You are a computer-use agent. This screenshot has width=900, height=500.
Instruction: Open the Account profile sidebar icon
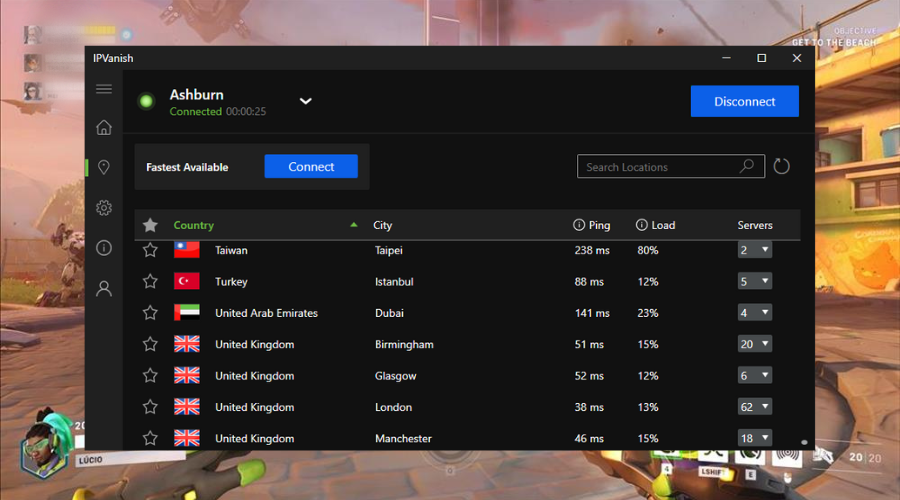point(104,288)
